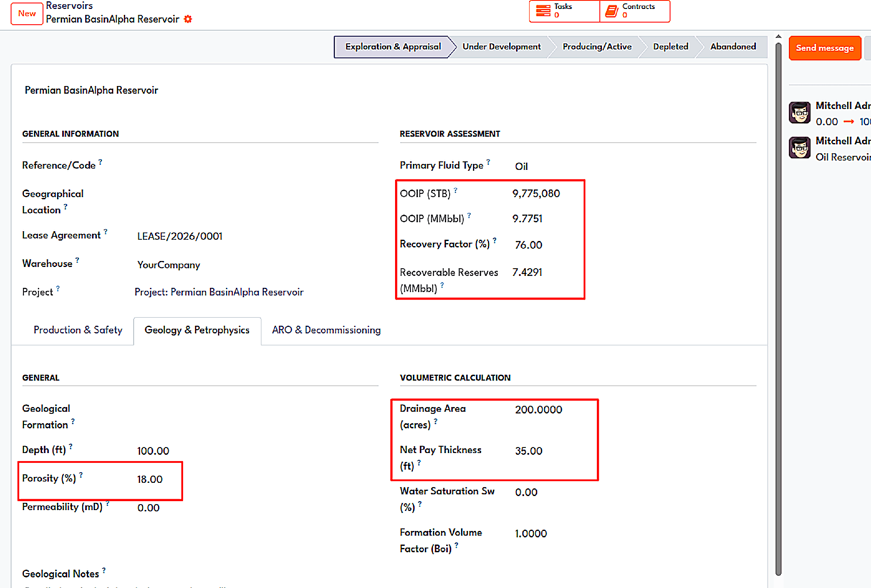This screenshot has height=588, width=871.
Task: Open the Contracts stat button icon
Action: pos(612,11)
